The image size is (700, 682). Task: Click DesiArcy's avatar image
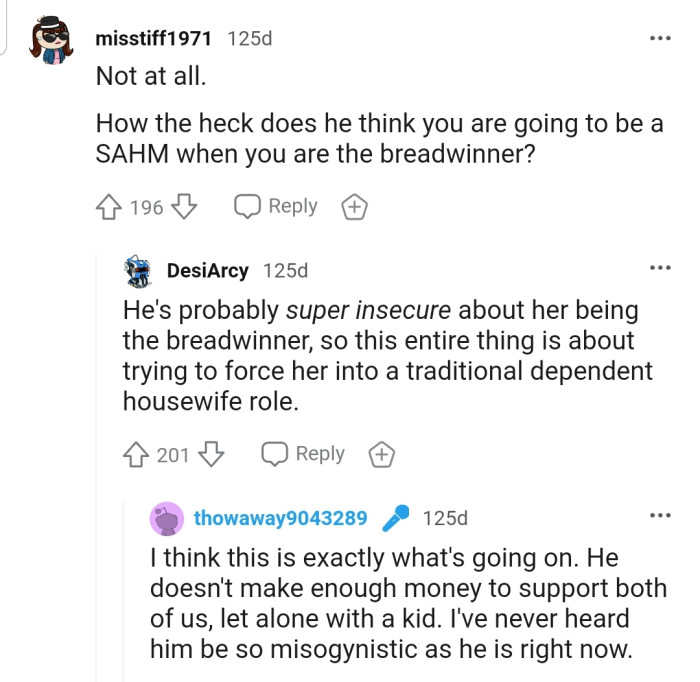coord(137,270)
